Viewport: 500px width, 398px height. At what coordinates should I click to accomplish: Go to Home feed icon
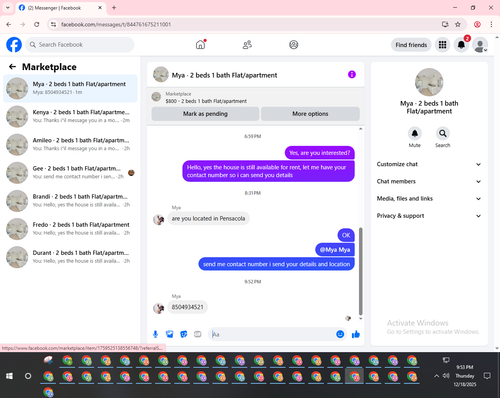coord(200,44)
